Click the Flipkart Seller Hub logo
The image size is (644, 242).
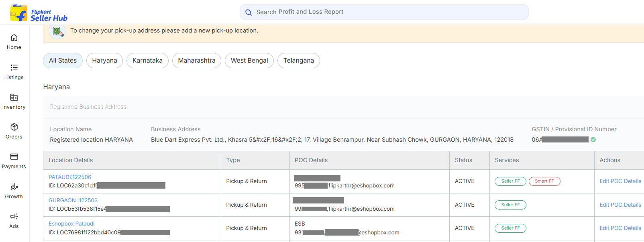39,13
